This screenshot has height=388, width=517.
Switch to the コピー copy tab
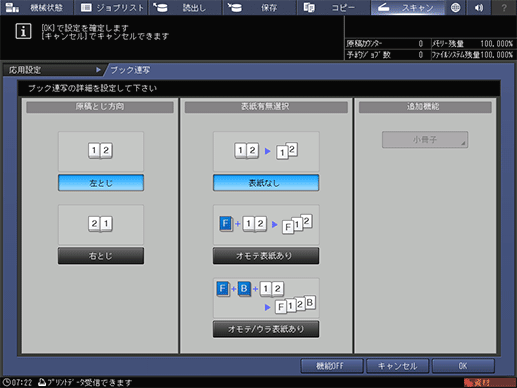tap(334, 7)
